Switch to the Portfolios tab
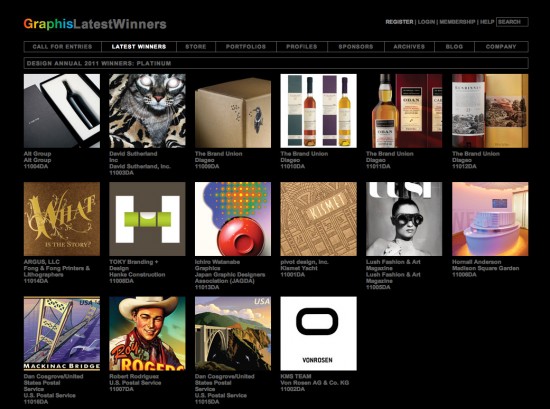Viewport: 550px width, 409px height. (x=246, y=47)
